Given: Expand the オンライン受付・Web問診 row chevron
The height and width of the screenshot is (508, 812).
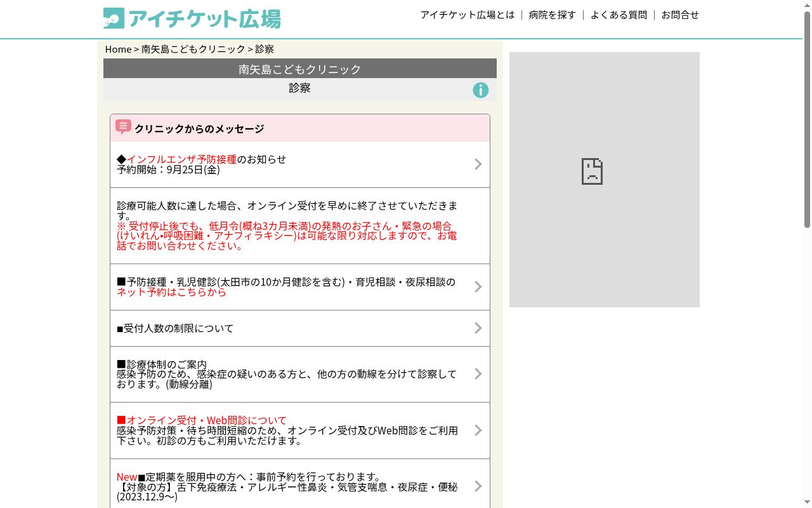Looking at the screenshot, I should (x=478, y=431).
